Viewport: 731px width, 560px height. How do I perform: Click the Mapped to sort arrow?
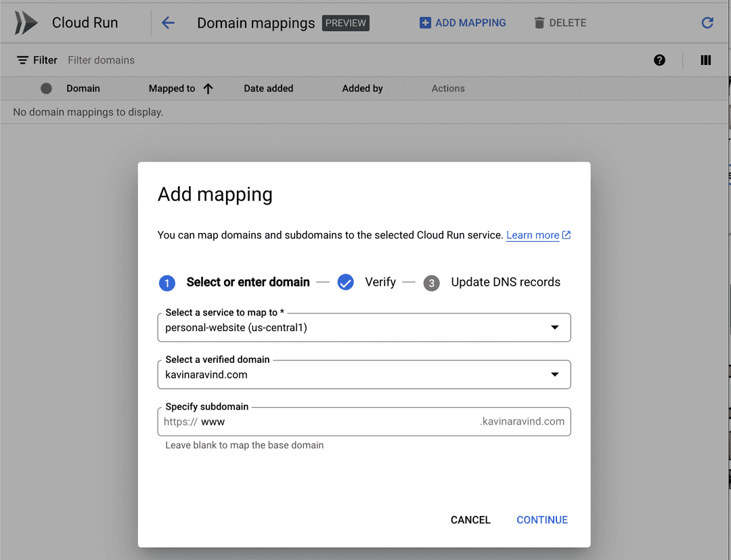click(208, 89)
